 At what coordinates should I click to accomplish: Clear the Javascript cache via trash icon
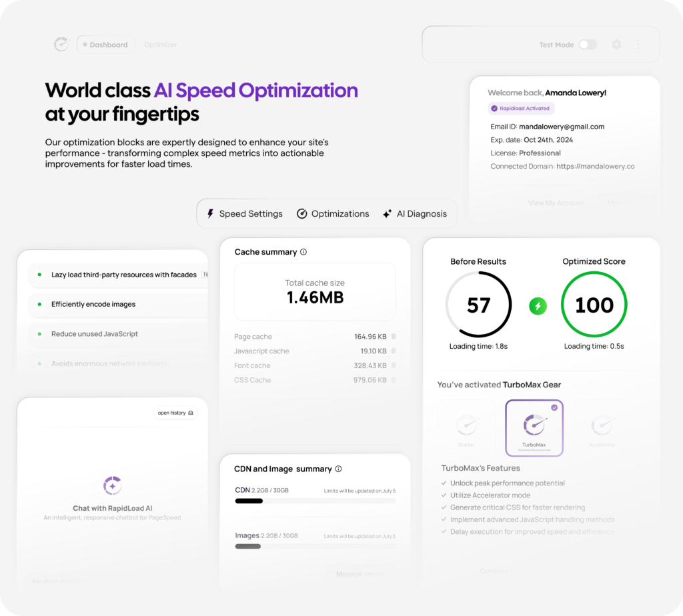(x=394, y=351)
